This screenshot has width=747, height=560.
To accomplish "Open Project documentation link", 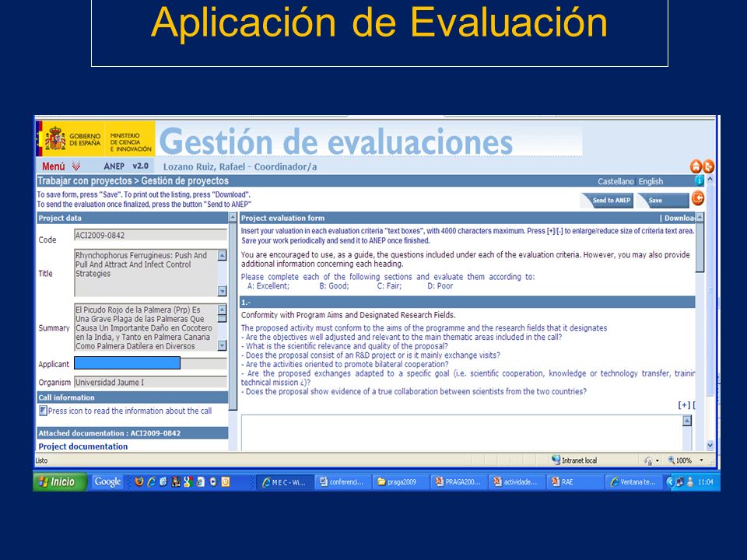I will coord(83,446).
